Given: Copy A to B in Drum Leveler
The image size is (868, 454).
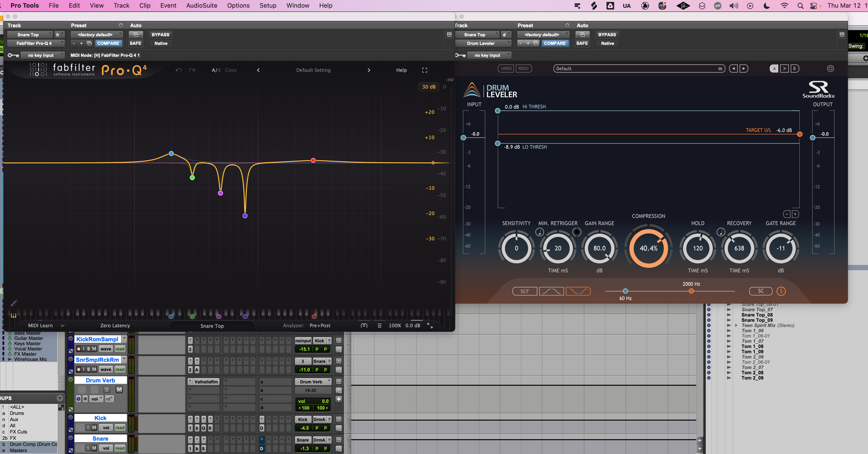Looking at the screenshot, I should tap(784, 69).
